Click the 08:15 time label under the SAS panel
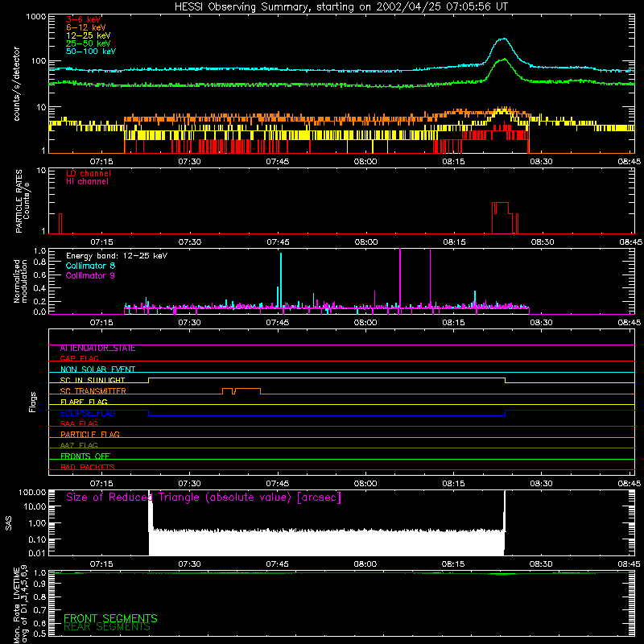 (453, 564)
